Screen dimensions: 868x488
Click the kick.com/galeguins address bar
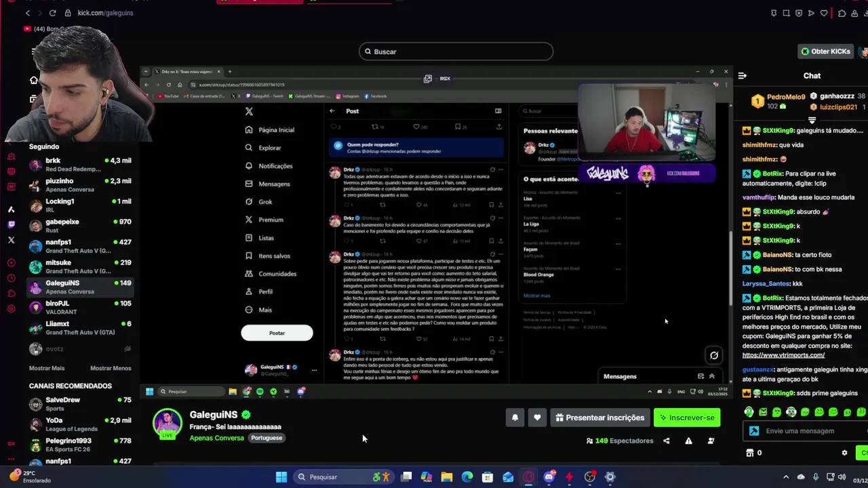[105, 13]
